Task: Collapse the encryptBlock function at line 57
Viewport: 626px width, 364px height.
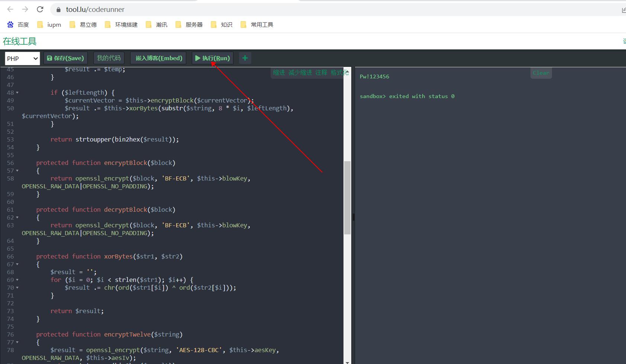Action: (x=17, y=170)
